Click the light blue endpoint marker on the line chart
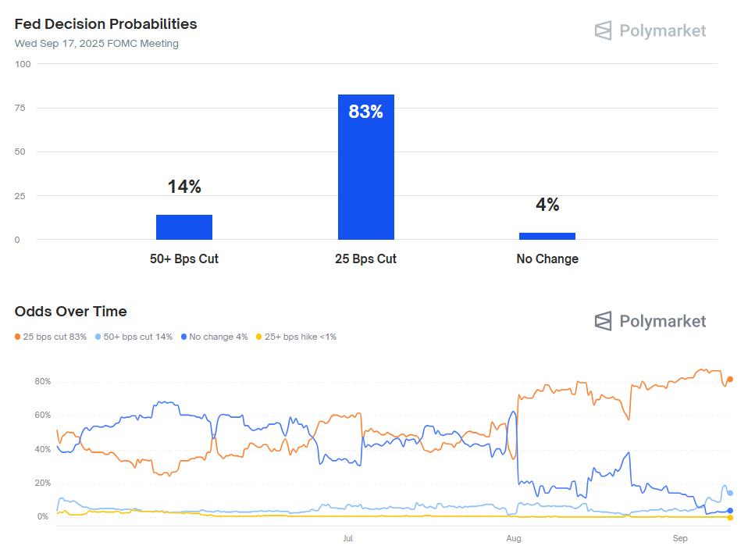This screenshot has height=560, width=748. 730,493
